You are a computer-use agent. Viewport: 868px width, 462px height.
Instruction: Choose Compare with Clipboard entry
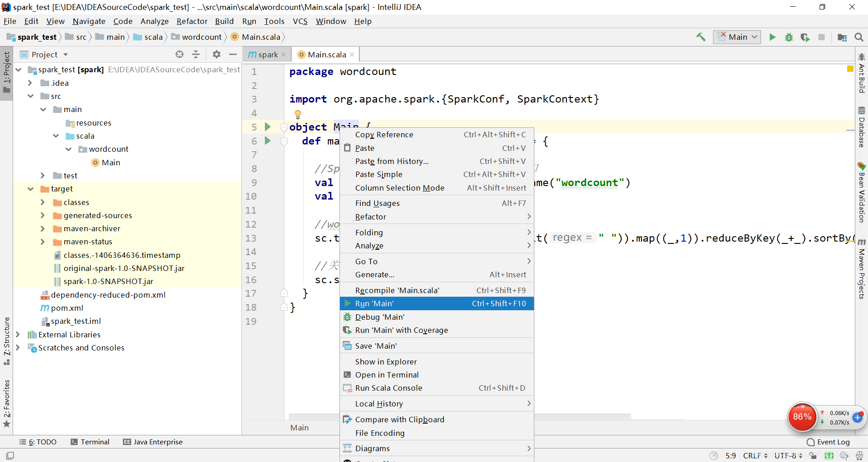437,420
